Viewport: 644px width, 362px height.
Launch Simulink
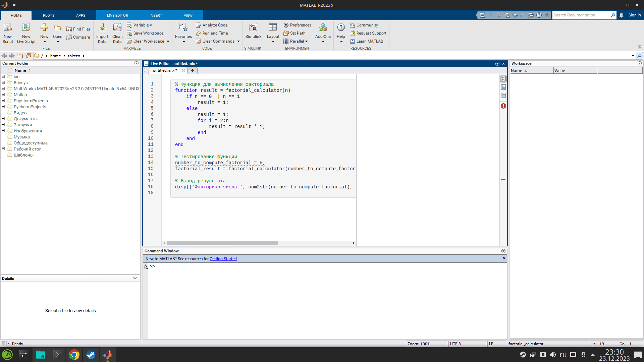pyautogui.click(x=253, y=31)
